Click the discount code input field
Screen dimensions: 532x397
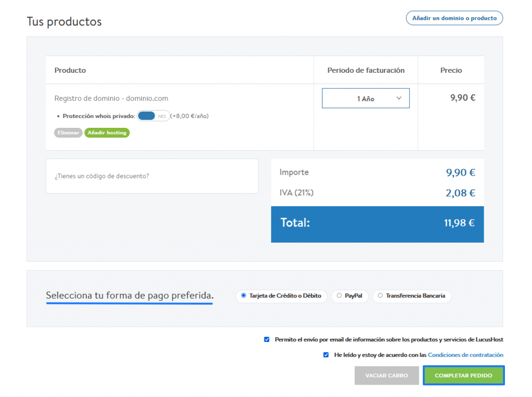[152, 176]
